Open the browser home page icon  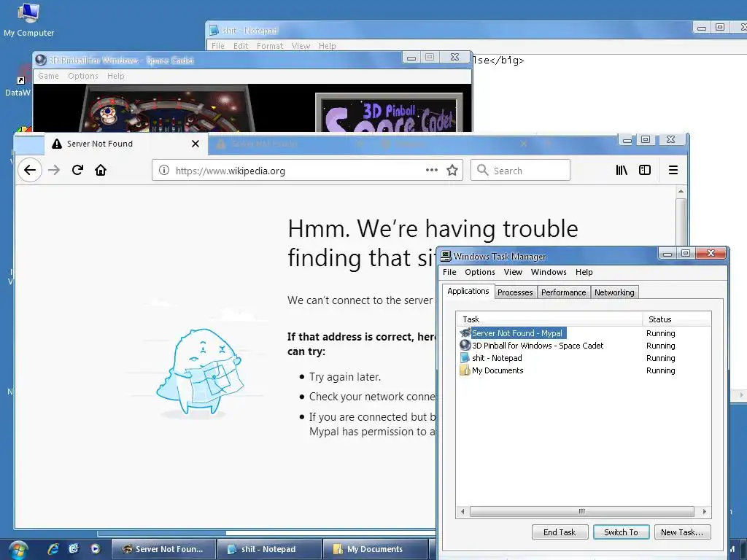(101, 170)
